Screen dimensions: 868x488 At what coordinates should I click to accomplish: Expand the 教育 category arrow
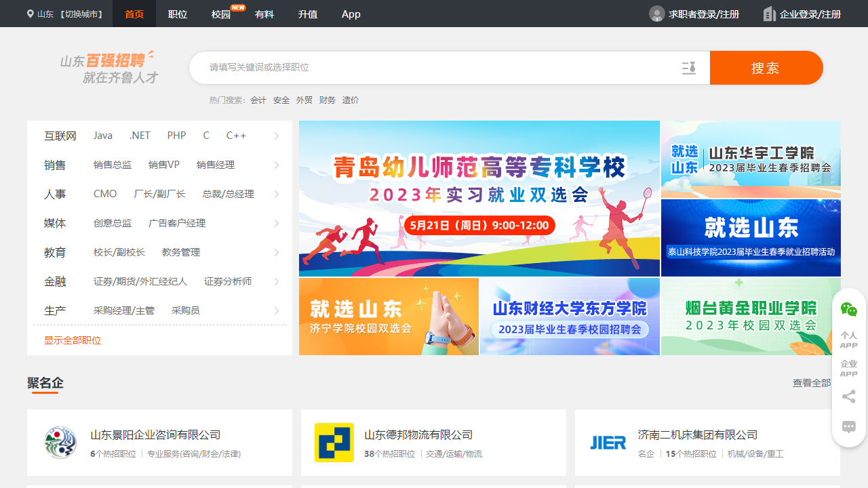[x=277, y=253]
